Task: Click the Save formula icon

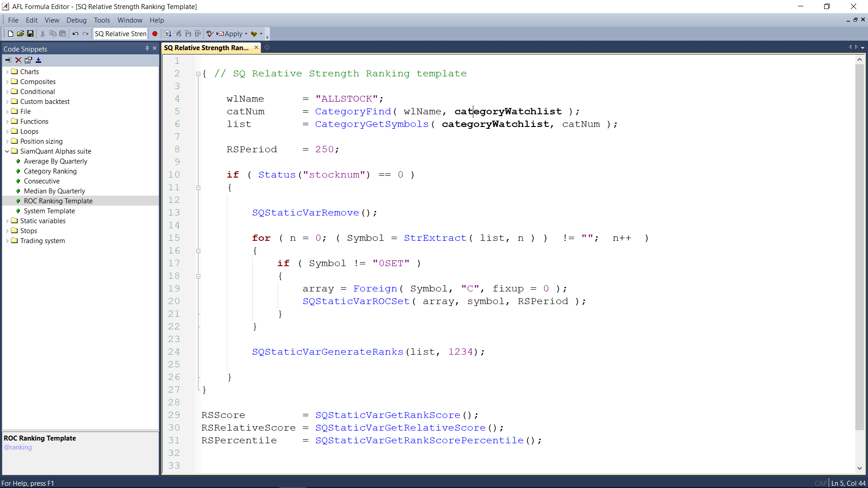Action: (30, 33)
